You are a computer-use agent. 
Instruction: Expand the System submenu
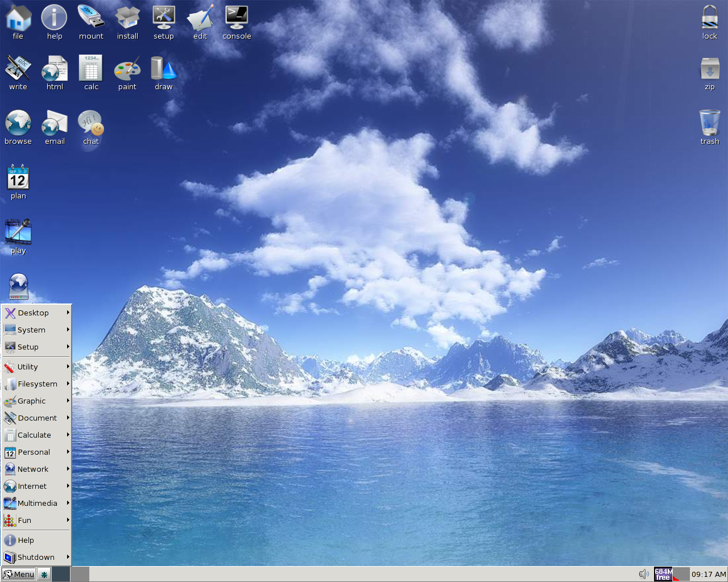coord(36,330)
